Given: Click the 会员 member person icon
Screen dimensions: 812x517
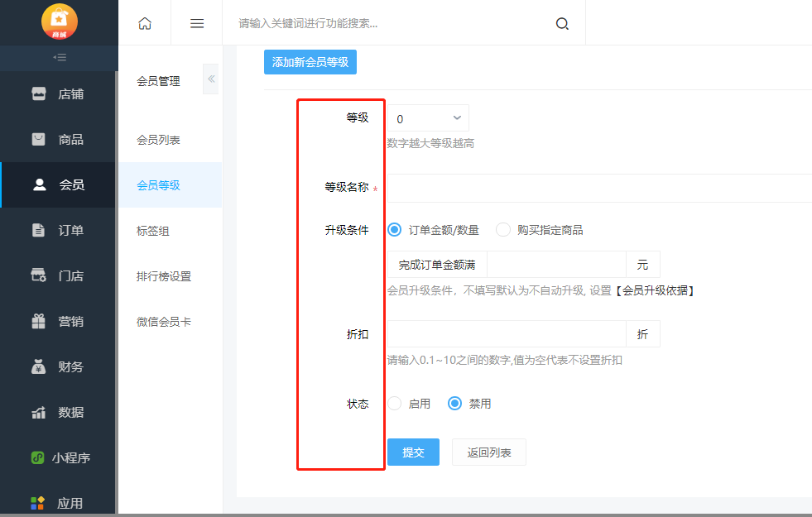Looking at the screenshot, I should coord(40,184).
